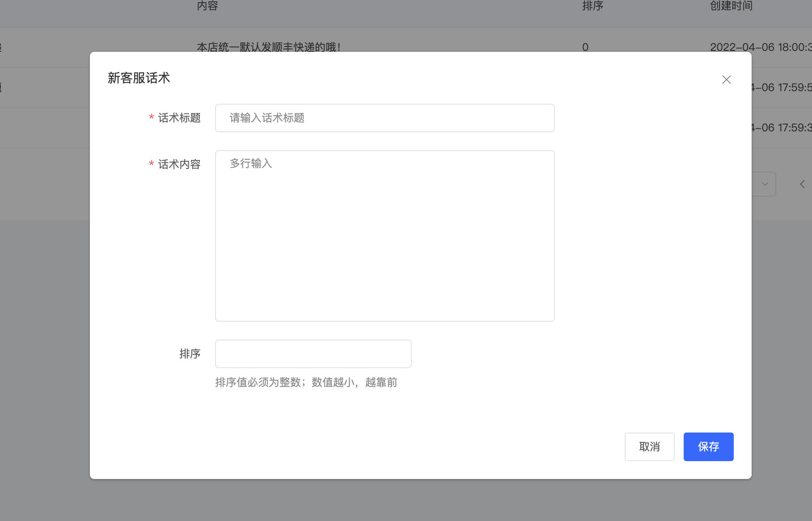
Task: Select the row text 本店统一默认发顺丰快递的哦!
Action: pyautogui.click(x=268, y=47)
